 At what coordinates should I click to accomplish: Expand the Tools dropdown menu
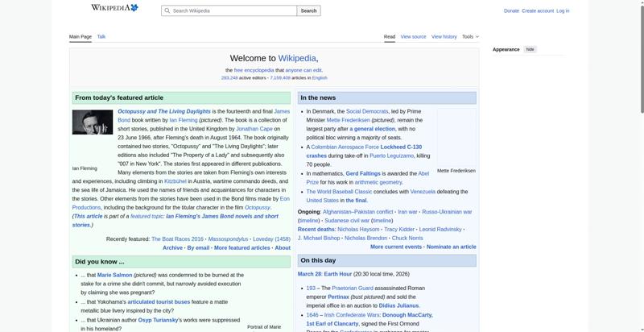coord(470,36)
